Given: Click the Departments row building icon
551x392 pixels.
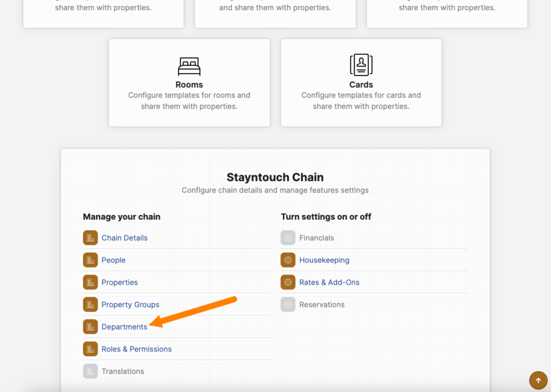Looking at the screenshot, I should click(90, 327).
